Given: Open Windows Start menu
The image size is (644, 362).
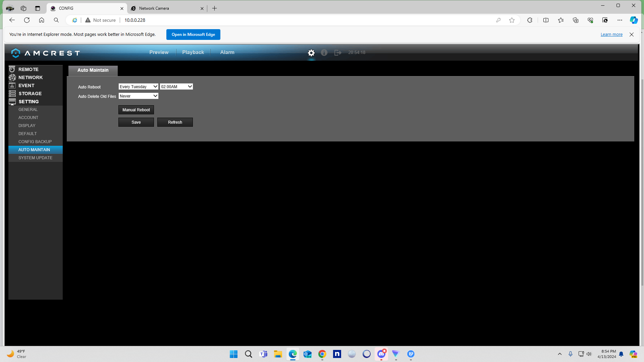Looking at the screenshot, I should coord(234,354).
